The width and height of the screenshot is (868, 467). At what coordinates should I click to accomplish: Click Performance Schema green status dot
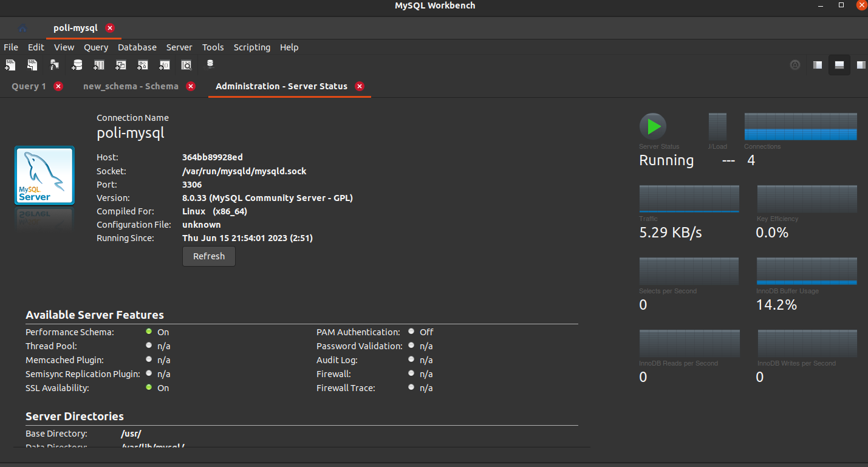[x=149, y=332]
